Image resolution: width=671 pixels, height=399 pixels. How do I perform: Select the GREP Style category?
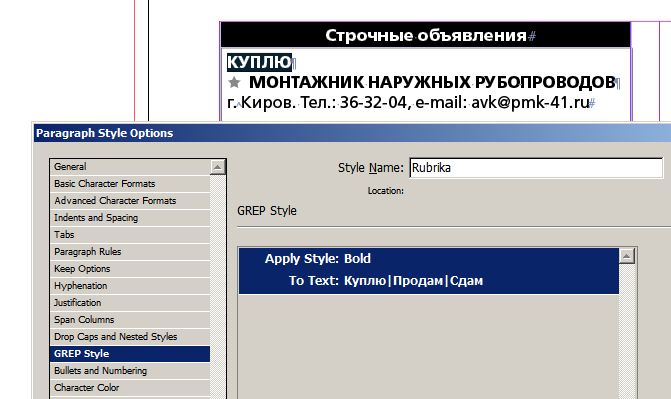[130, 354]
